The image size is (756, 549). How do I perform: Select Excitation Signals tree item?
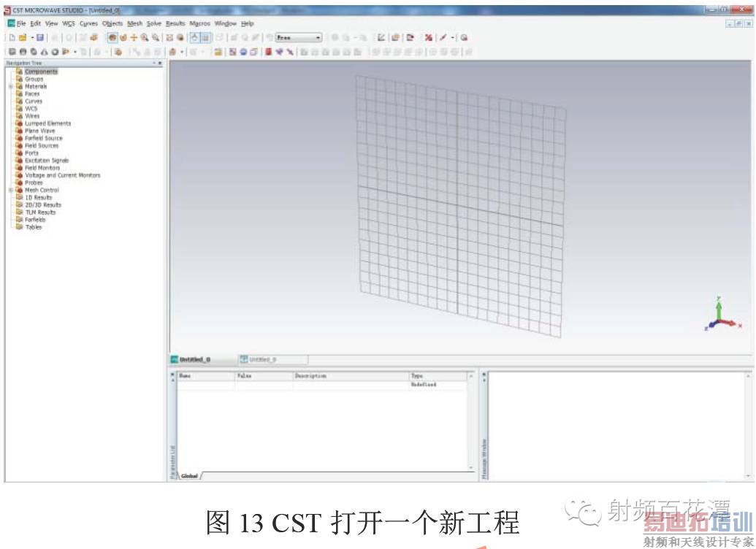(x=47, y=160)
